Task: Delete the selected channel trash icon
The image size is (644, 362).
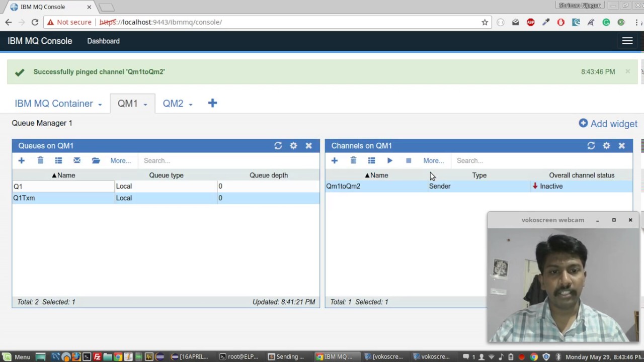Action: coord(353,160)
